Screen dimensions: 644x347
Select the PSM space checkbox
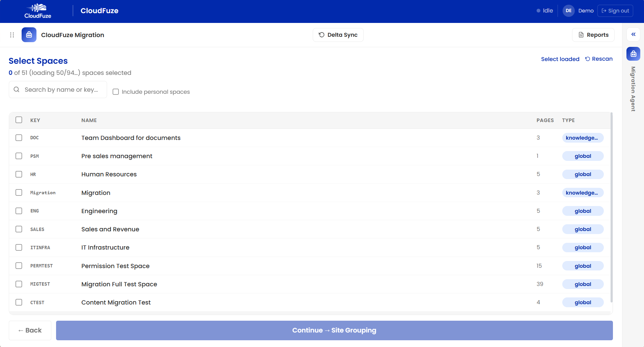click(19, 156)
